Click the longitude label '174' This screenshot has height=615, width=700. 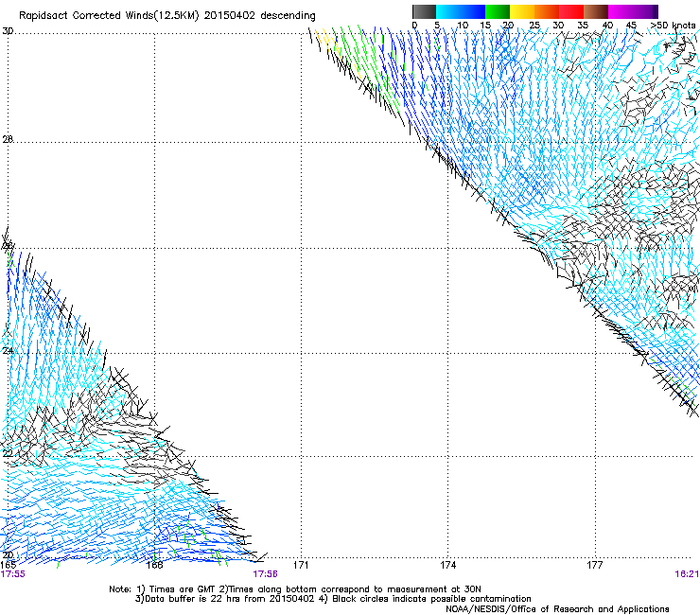click(x=447, y=565)
